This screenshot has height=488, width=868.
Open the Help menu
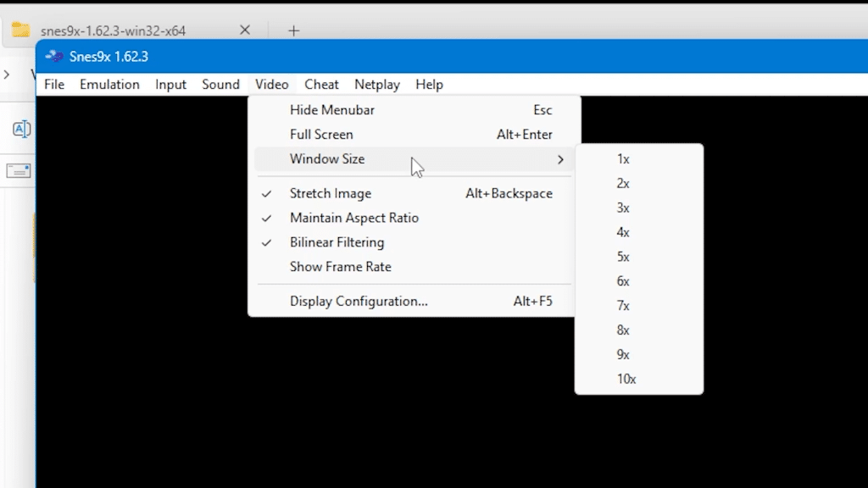(x=429, y=85)
